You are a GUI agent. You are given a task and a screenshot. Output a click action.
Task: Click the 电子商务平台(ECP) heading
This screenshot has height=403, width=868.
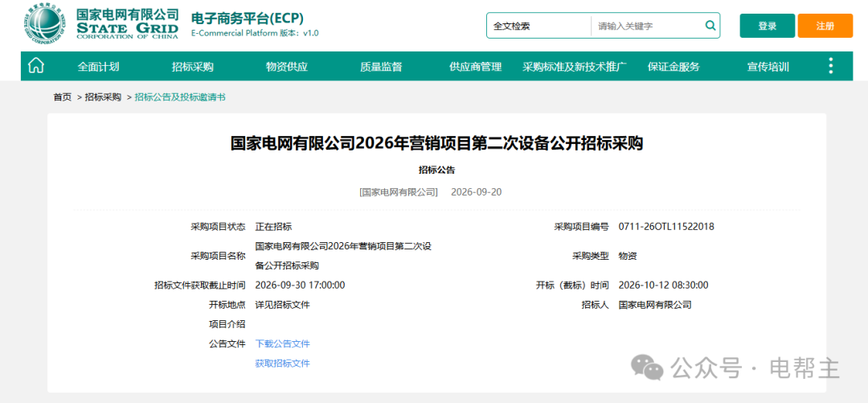click(248, 18)
